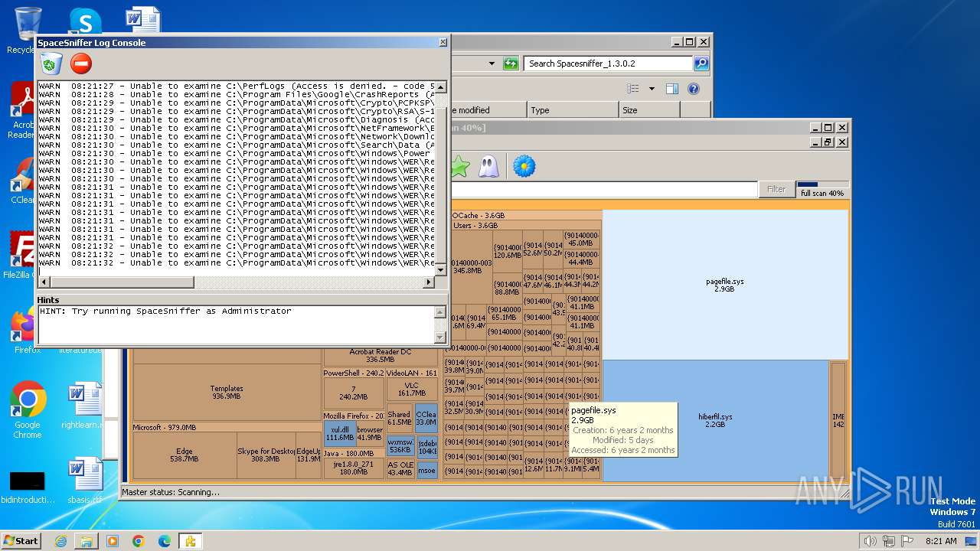Select Skype for Desktop 308.3MB block
Screen dimensions: 980x551
point(265,455)
